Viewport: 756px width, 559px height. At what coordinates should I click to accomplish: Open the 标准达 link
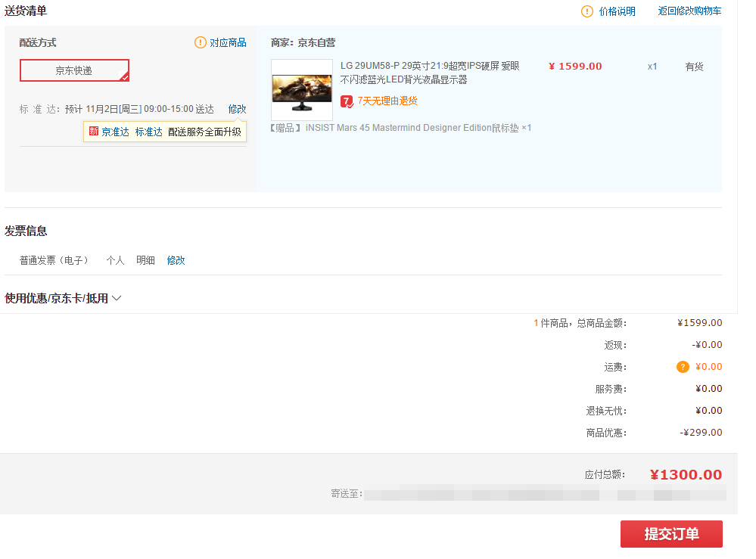point(148,132)
